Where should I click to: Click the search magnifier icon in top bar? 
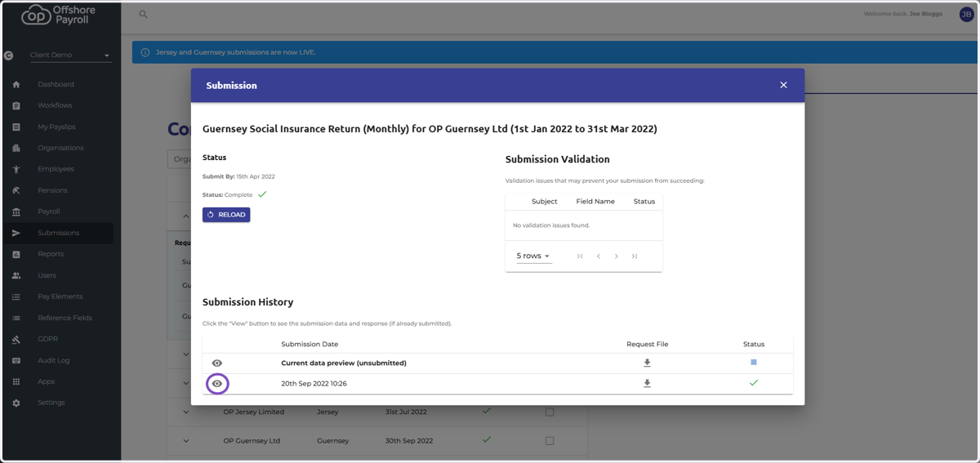coord(144,15)
